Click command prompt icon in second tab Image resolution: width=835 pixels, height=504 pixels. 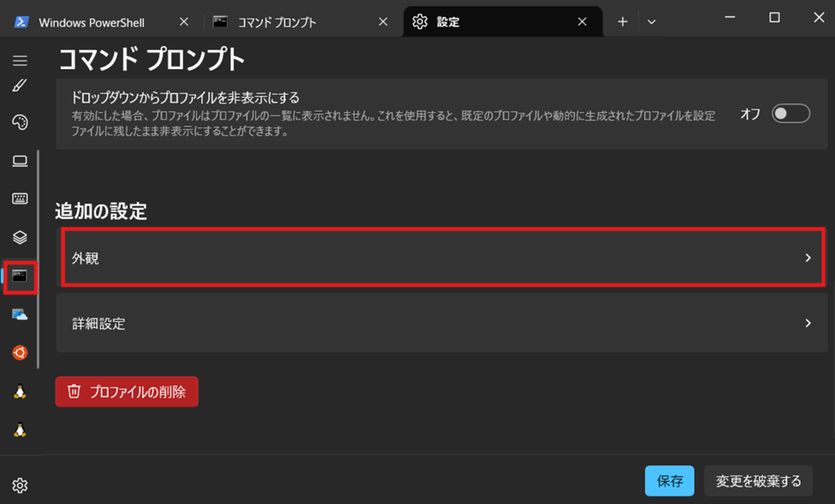pos(221,22)
